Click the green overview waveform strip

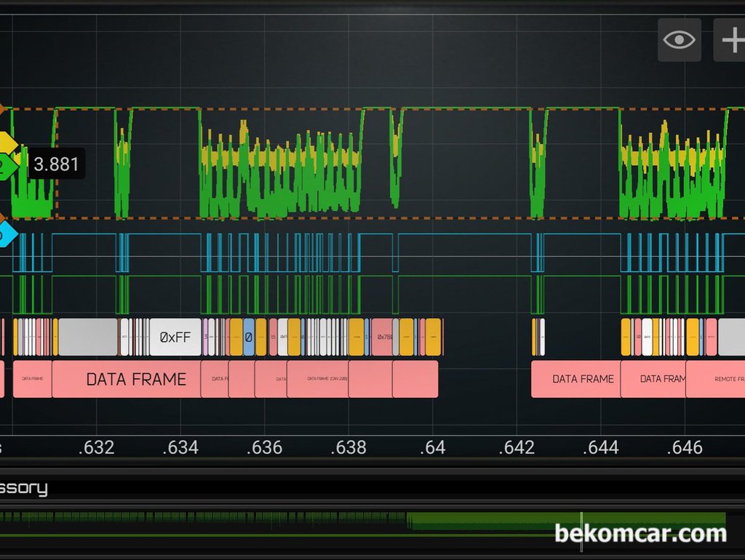click(x=364, y=521)
